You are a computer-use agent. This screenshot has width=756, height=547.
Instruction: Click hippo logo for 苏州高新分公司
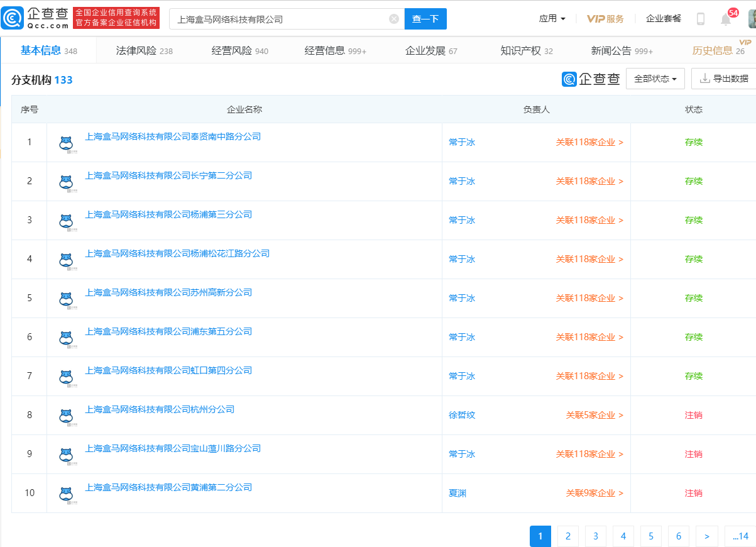pos(66,299)
